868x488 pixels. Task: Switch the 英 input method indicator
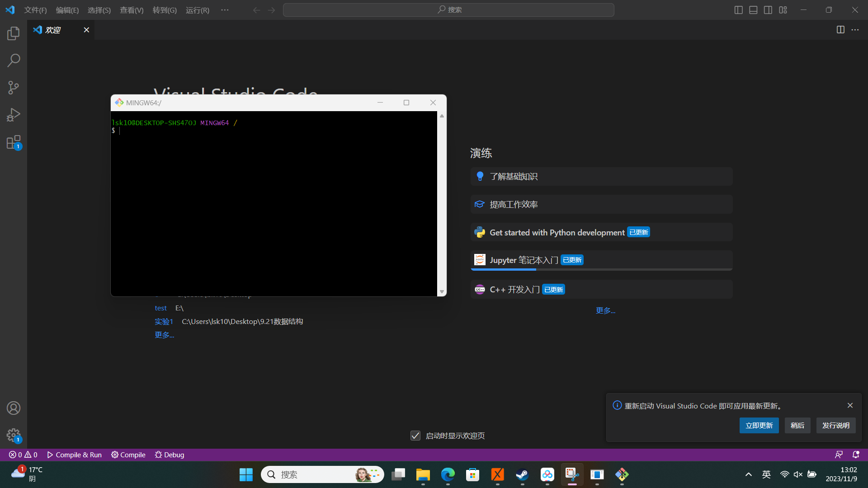click(766, 474)
